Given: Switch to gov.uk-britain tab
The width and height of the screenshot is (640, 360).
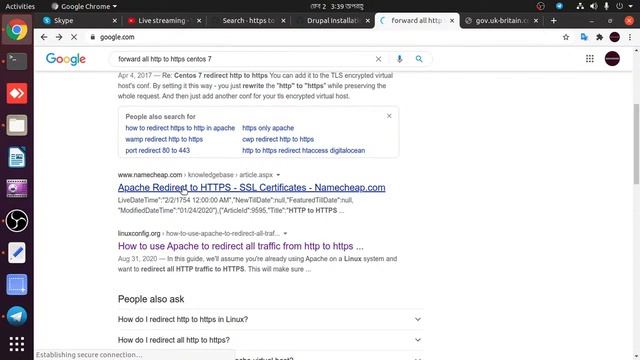Looking at the screenshot, I should click(x=502, y=20).
